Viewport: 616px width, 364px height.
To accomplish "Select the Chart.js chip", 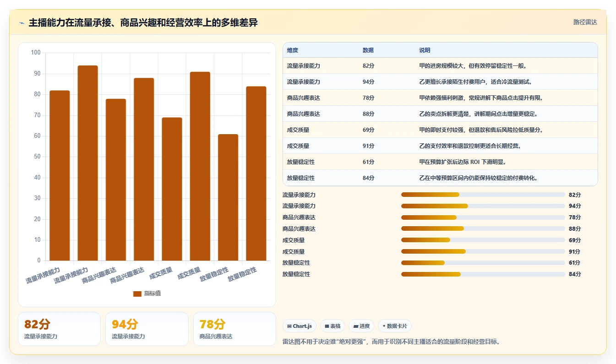I will [299, 326].
